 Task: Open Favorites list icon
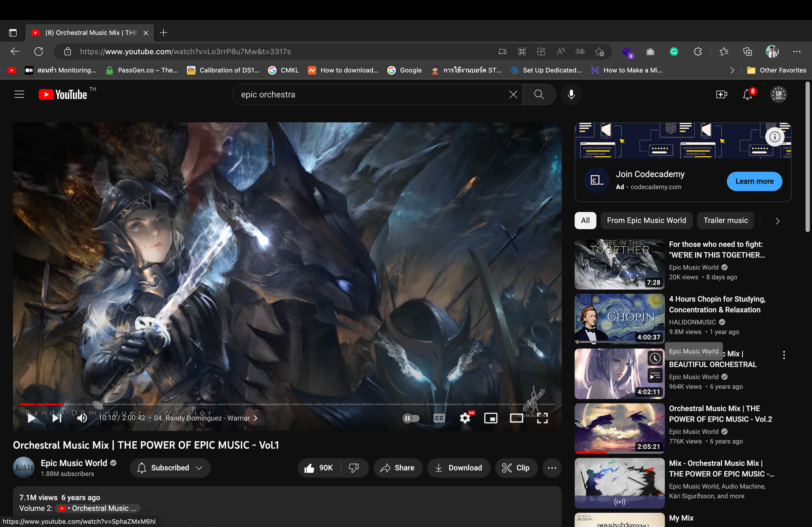tap(723, 52)
